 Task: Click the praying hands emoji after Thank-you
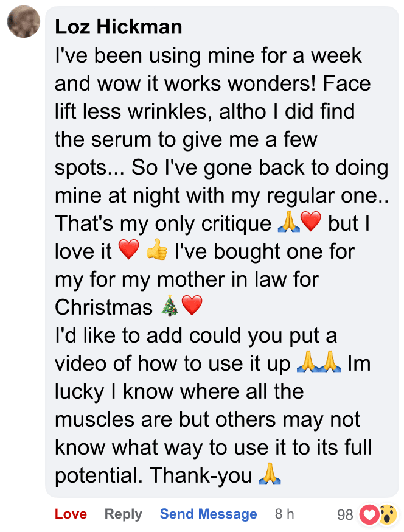click(270, 475)
